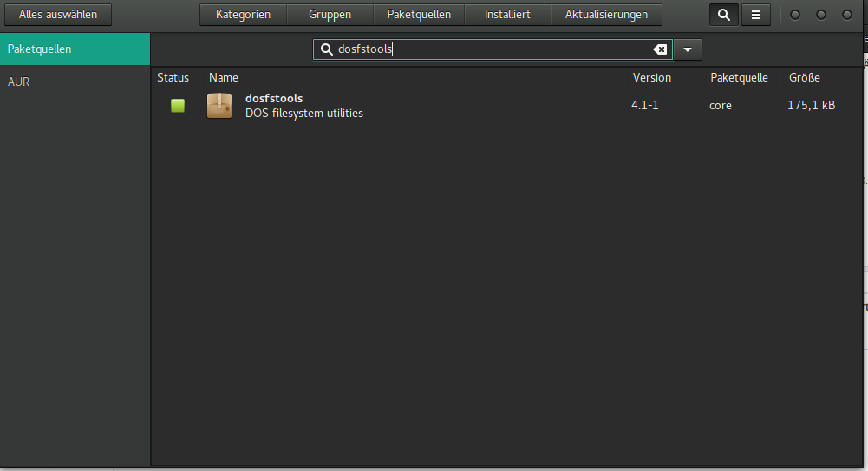Select AUR in the sidebar
Screen dimensions: 868x471
pos(19,82)
